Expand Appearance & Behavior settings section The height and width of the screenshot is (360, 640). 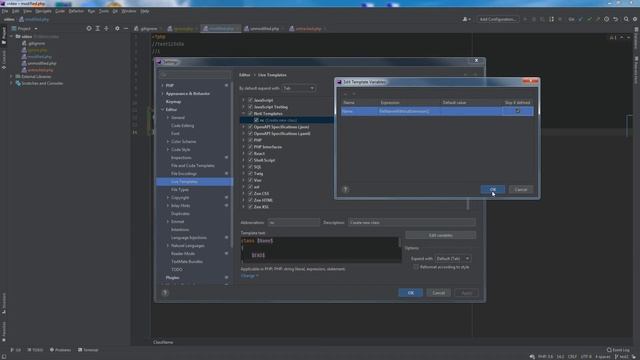tap(162, 93)
